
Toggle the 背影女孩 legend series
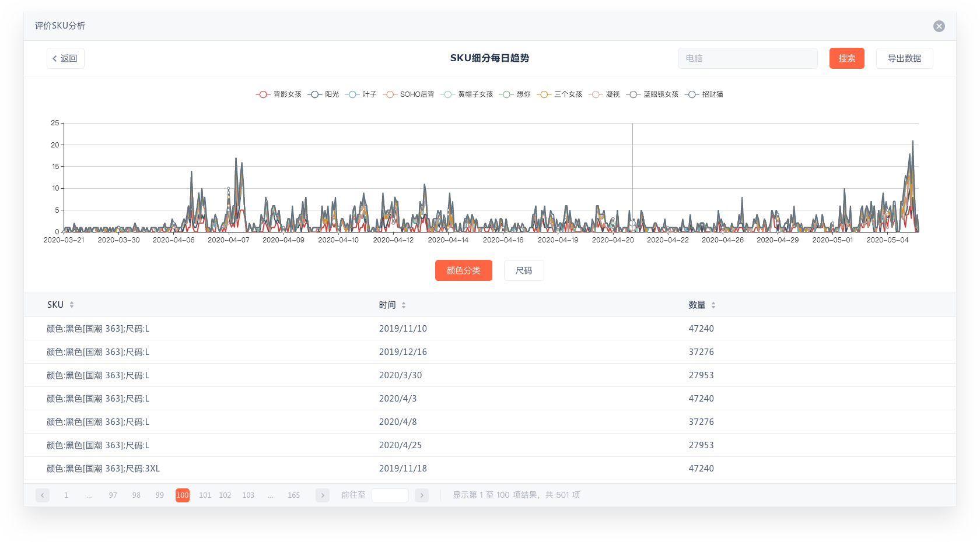(279, 94)
